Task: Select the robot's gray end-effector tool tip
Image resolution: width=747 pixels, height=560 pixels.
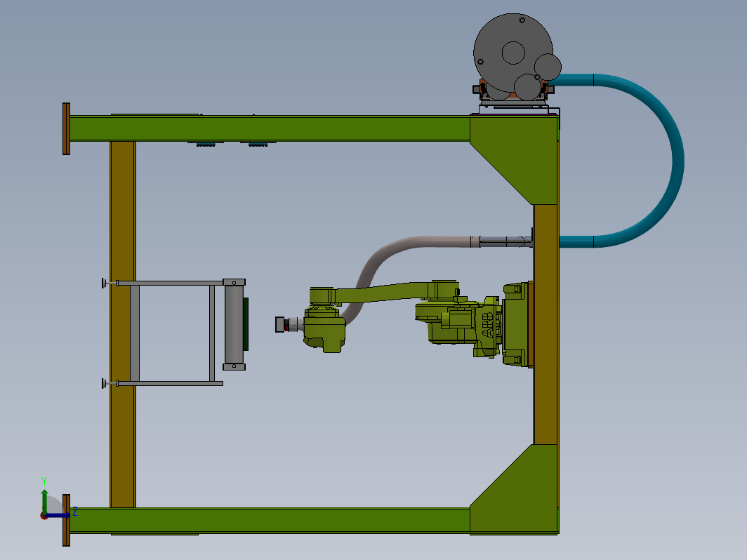Action: click(x=279, y=325)
